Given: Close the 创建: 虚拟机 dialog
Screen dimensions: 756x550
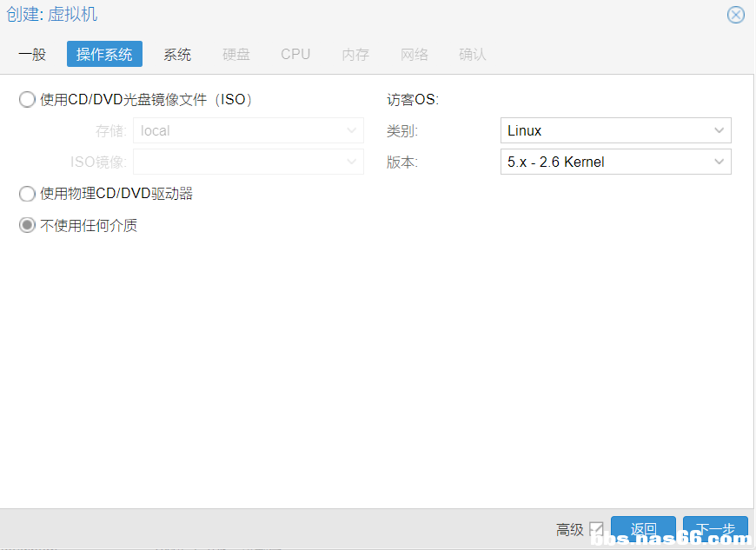Looking at the screenshot, I should click(735, 15).
